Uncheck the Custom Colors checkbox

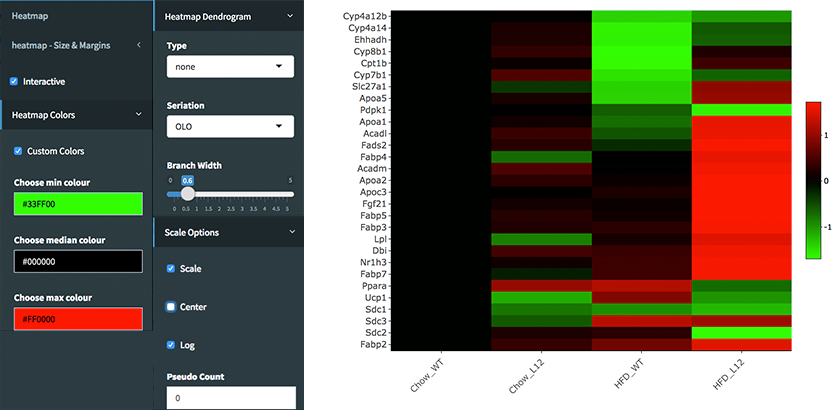(18, 151)
